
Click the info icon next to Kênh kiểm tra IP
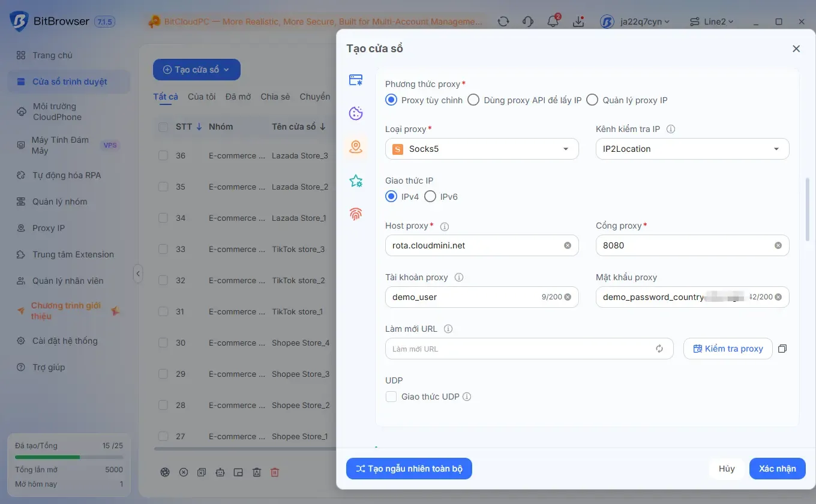pyautogui.click(x=671, y=129)
